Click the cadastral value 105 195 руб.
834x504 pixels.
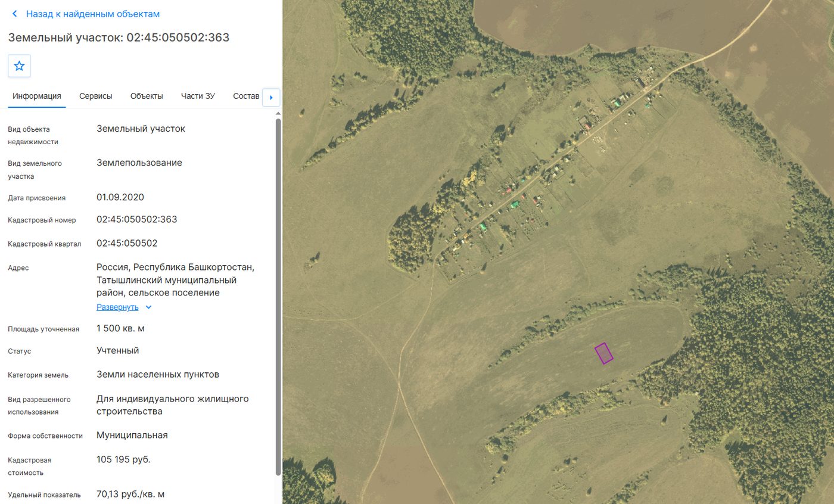point(123,459)
